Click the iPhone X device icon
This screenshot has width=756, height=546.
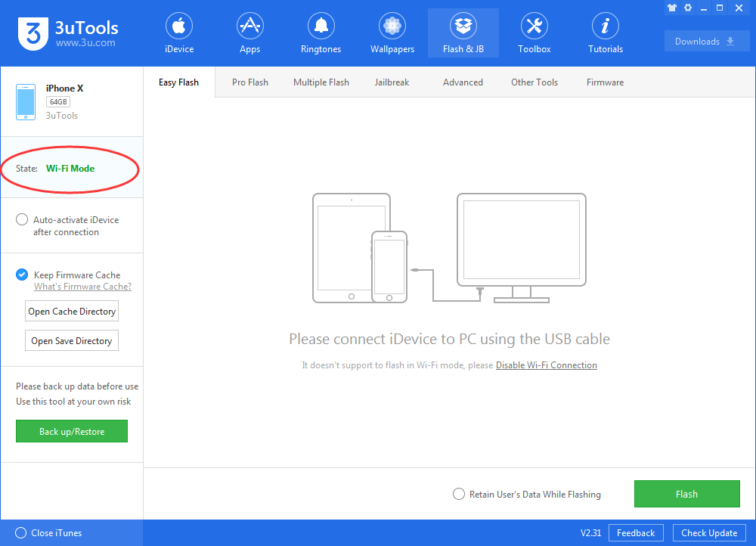tap(26, 102)
